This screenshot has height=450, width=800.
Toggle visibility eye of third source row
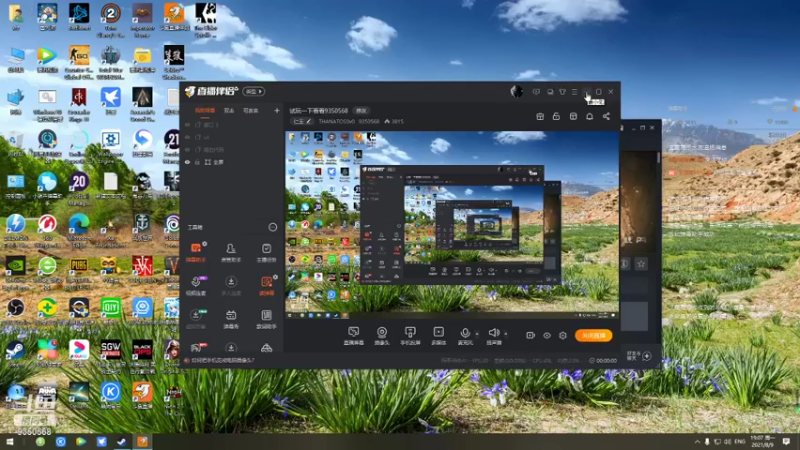[x=187, y=149]
